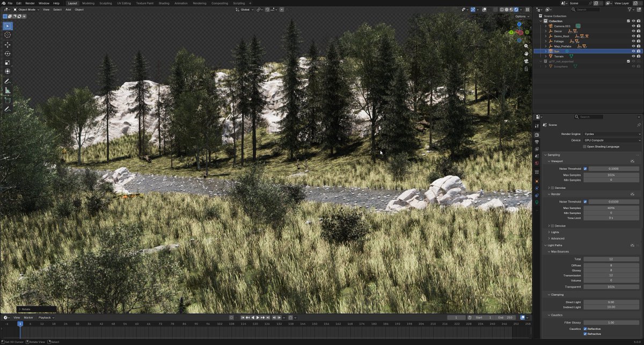The image size is (644, 345).
Task: Select the Measure tool
Action: (x=8, y=90)
